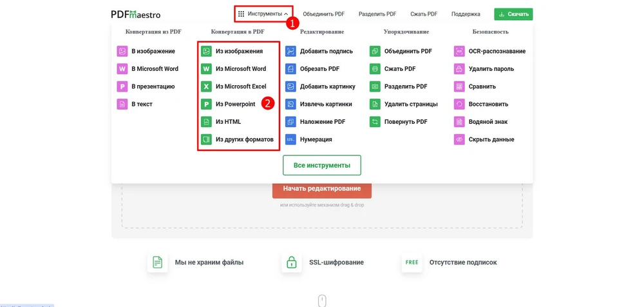Collapse the Инструменты dropdown menu
644x307 pixels.
click(263, 14)
